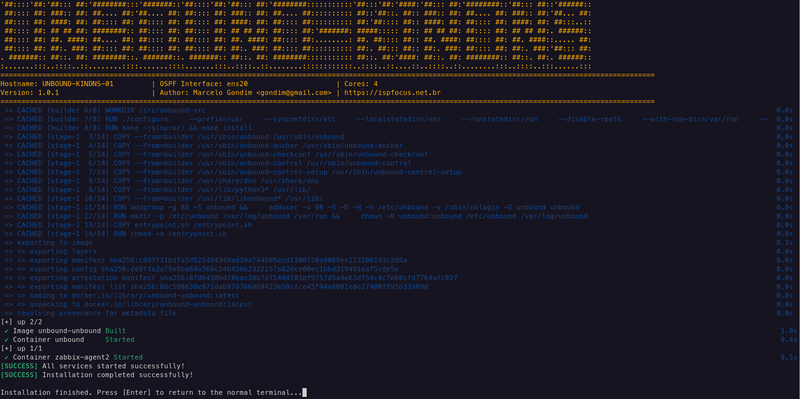Screen dimensions: 800x399
Task: Click the 'RUN mkdir -p /etc/unbound' line
Action: (x=296, y=216)
